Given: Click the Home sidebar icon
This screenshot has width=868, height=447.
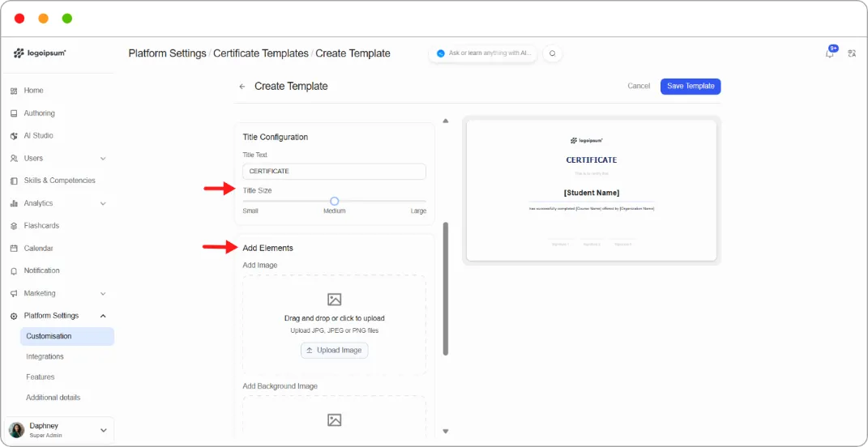Looking at the screenshot, I should click(14, 91).
